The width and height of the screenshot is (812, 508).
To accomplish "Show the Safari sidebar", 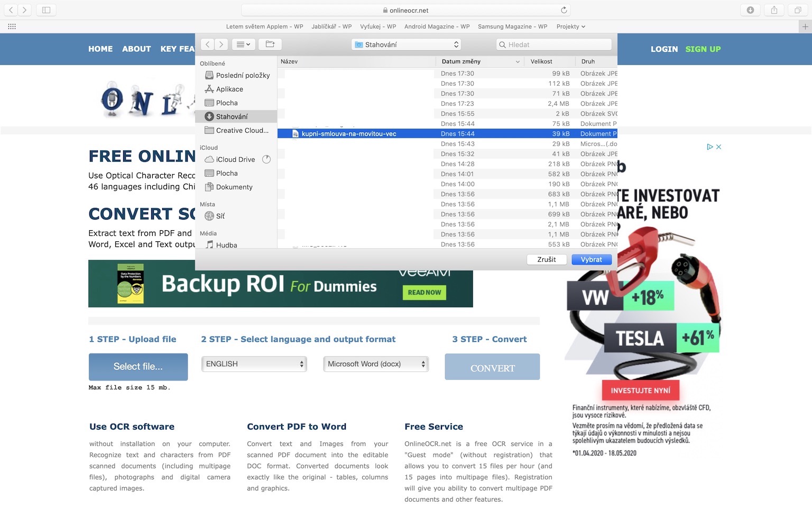I will coord(46,10).
